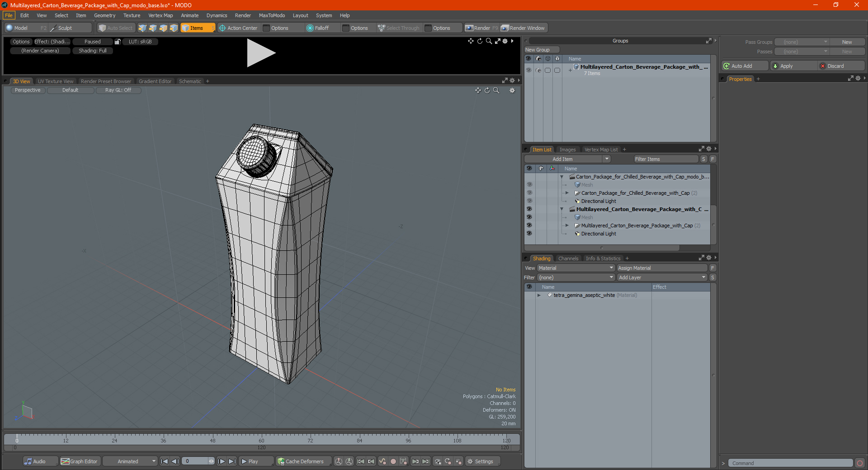
Task: Hide Multilayered_Carton_Beverage_Package_with_Cap (2) group item
Action: click(x=529, y=226)
